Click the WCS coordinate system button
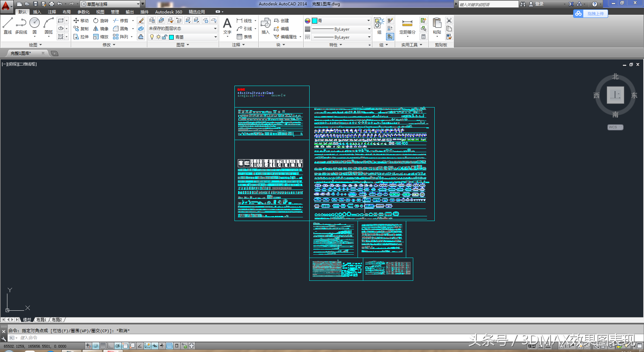This screenshot has height=352, width=644. (615, 127)
